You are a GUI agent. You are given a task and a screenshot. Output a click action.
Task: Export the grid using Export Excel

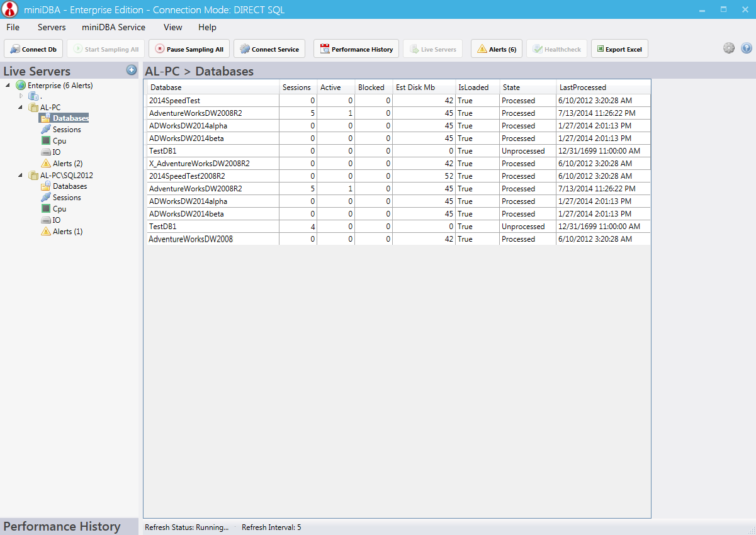coord(619,49)
